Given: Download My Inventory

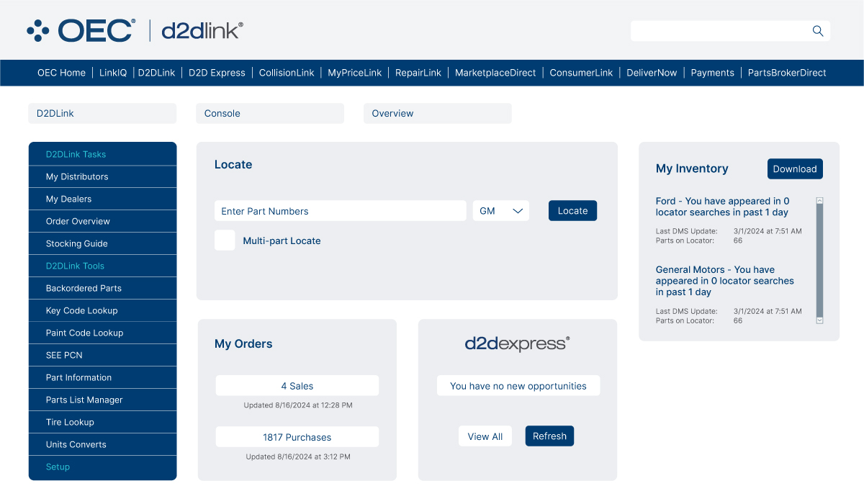Looking at the screenshot, I should pos(795,169).
